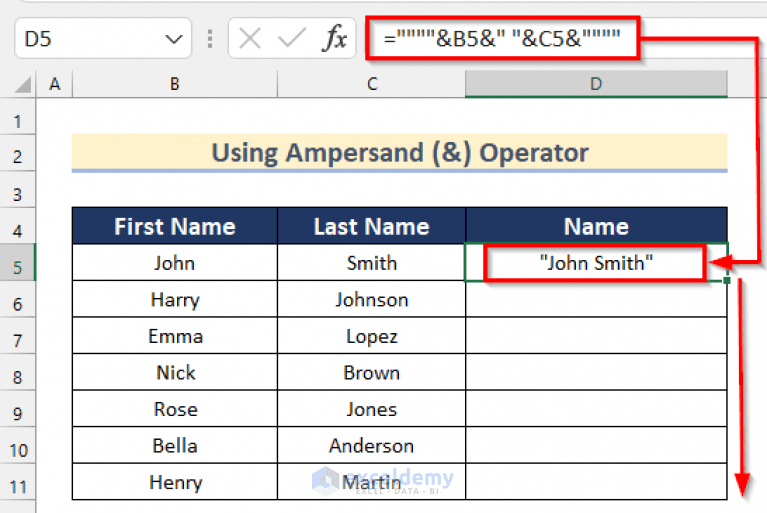The width and height of the screenshot is (767, 513).
Task: Select column A header
Action: click(54, 84)
